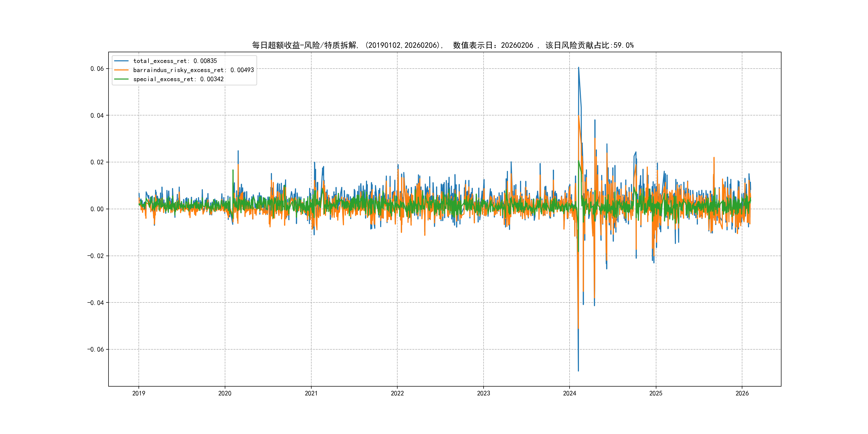This screenshot has height=434, width=868.
Task: Select the total_excess_ret legend label text
Action: [175, 61]
